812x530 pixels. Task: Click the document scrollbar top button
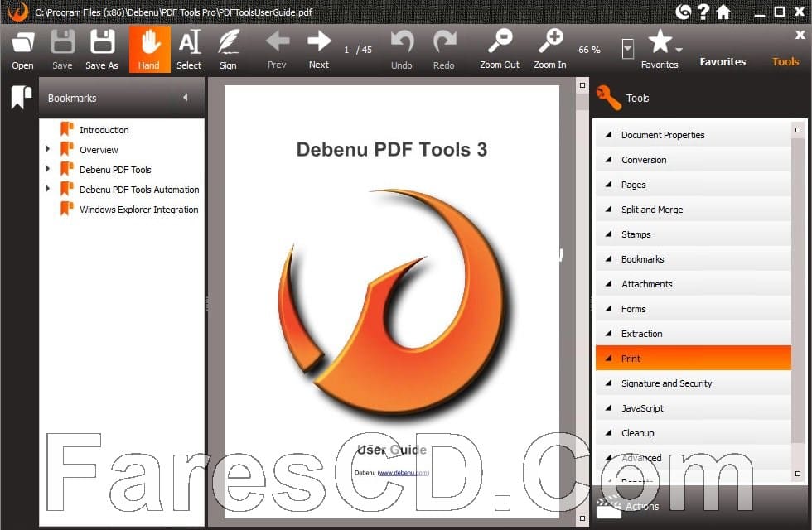[x=582, y=84]
